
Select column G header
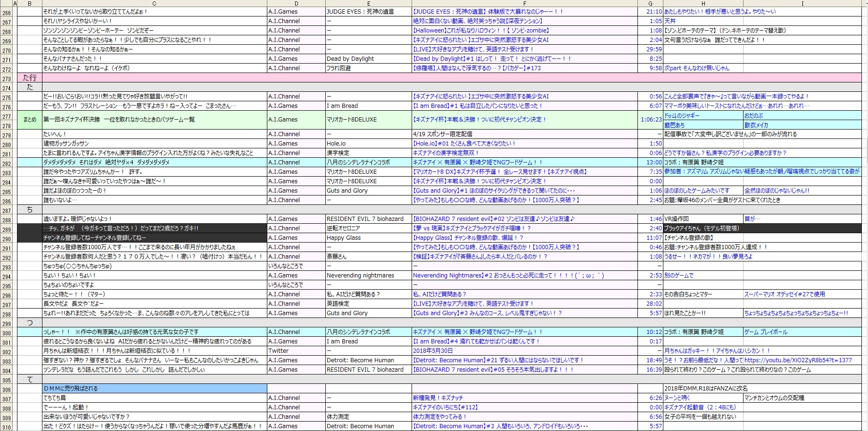point(650,3)
